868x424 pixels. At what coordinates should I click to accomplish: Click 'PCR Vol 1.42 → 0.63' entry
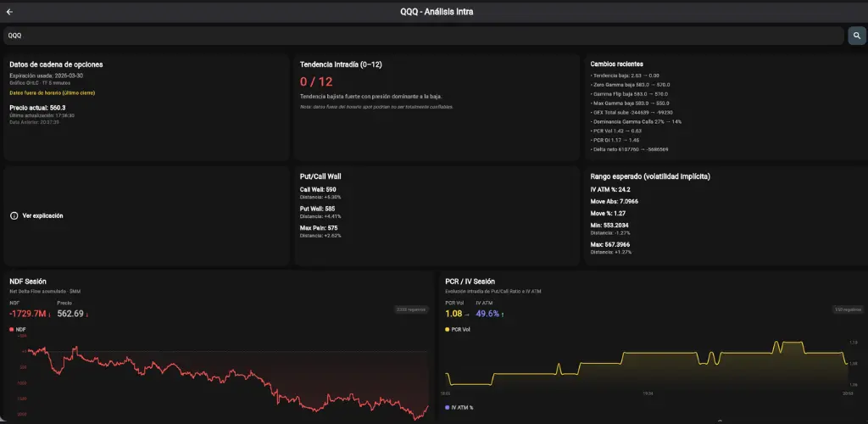(616, 131)
